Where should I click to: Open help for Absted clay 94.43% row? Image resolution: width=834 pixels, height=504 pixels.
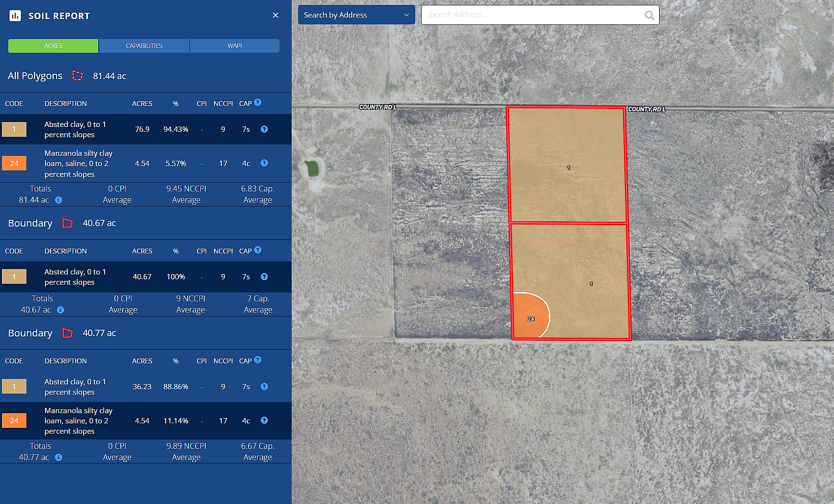click(264, 129)
